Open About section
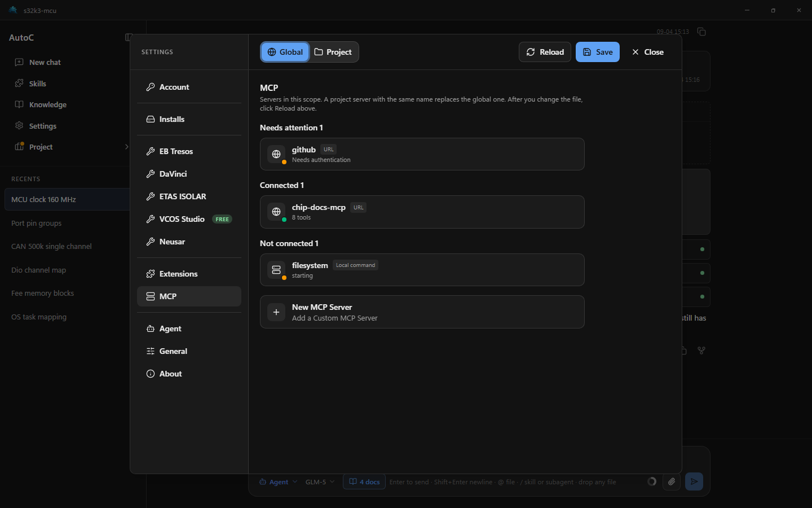 [189, 374]
